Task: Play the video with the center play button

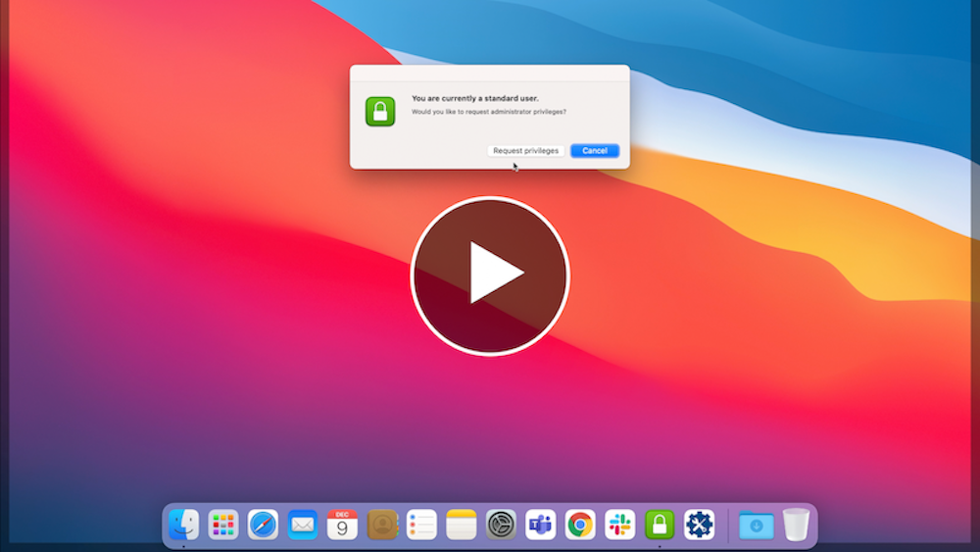Action: pyautogui.click(x=490, y=275)
